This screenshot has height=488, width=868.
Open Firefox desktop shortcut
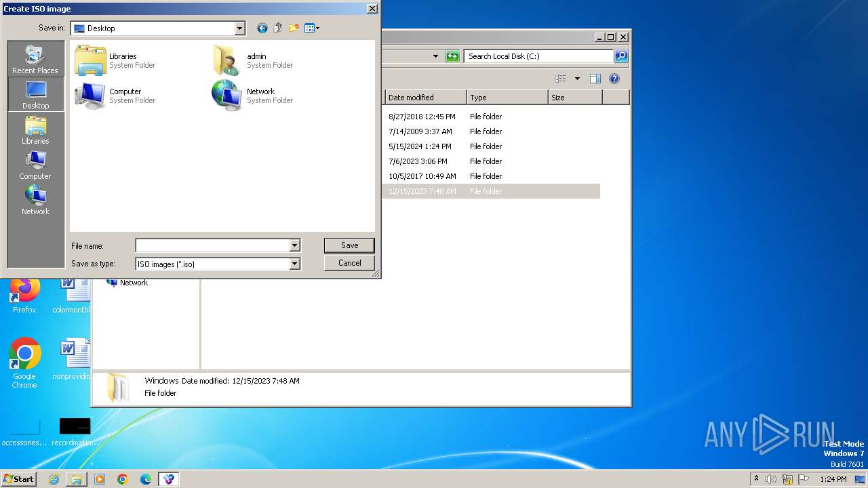tap(24, 296)
